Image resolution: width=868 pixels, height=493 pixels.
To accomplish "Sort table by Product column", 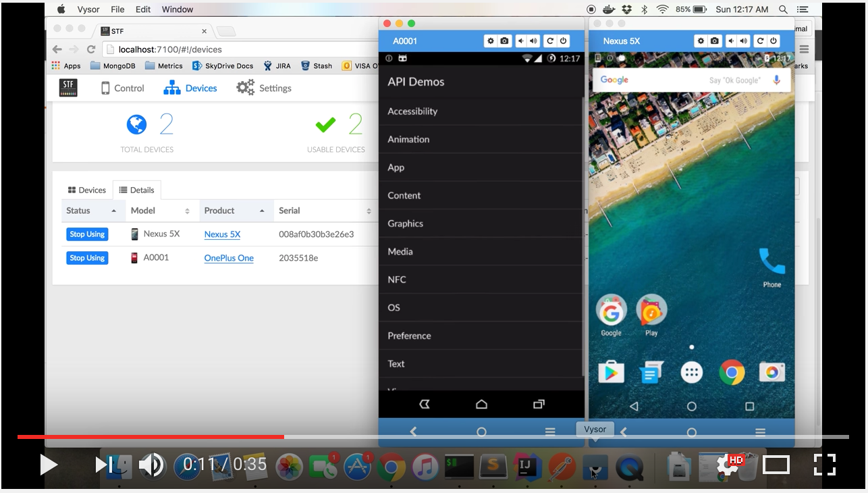I will (235, 211).
